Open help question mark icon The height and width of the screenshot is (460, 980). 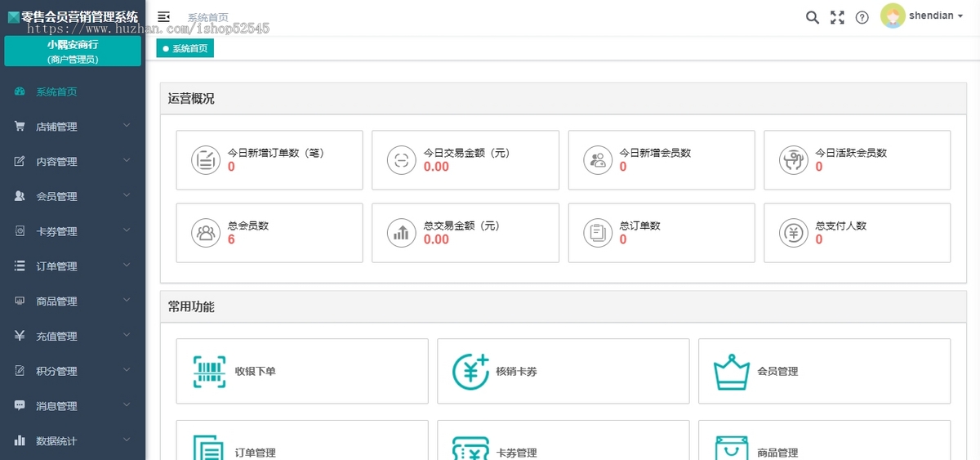click(862, 17)
